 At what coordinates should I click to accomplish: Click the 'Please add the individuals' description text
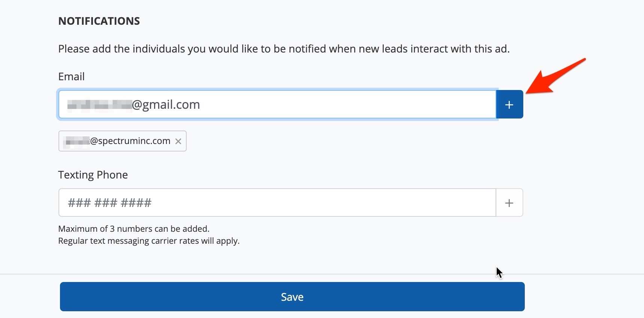tap(284, 49)
